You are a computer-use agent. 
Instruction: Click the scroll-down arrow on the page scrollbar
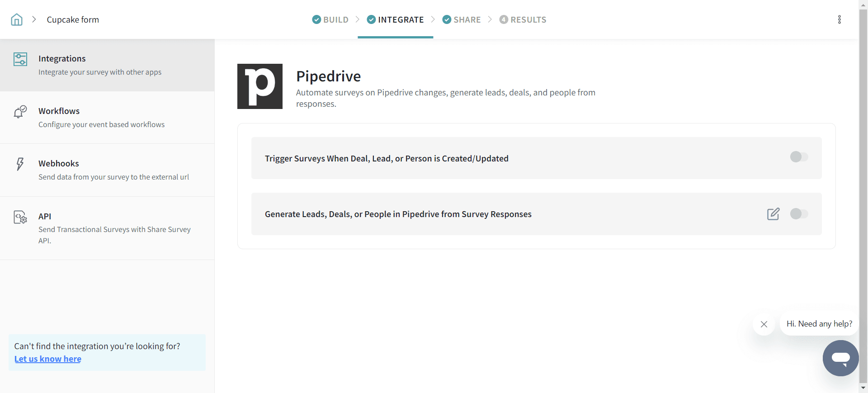tap(863, 388)
